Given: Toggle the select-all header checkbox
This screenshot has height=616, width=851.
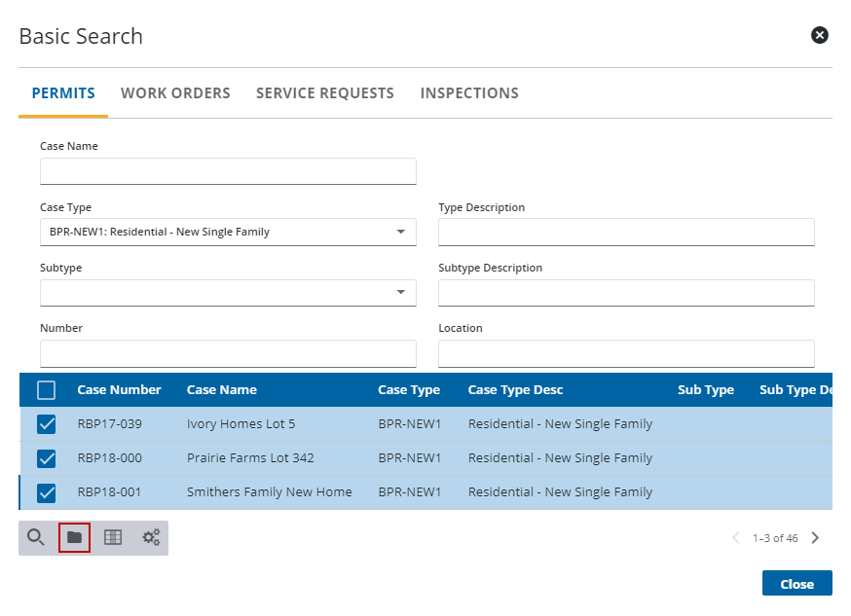Looking at the screenshot, I should coord(46,389).
